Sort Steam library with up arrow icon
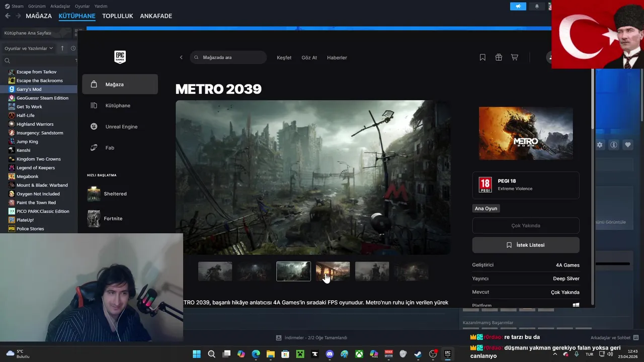Image resolution: width=644 pixels, height=362 pixels. [62, 48]
